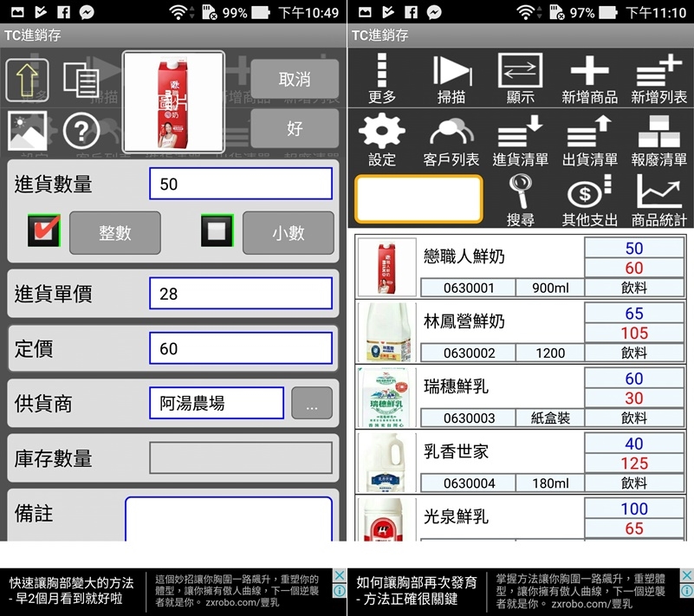Tap the red 105 value for 林鳳營鮮奶

634,333
